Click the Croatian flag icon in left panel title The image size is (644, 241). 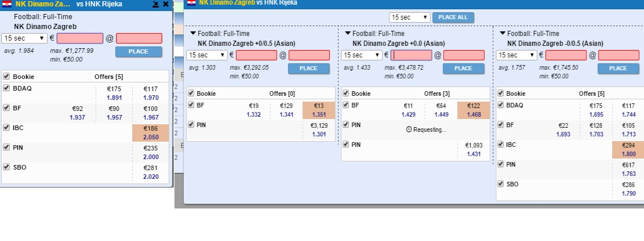pos(7,3)
